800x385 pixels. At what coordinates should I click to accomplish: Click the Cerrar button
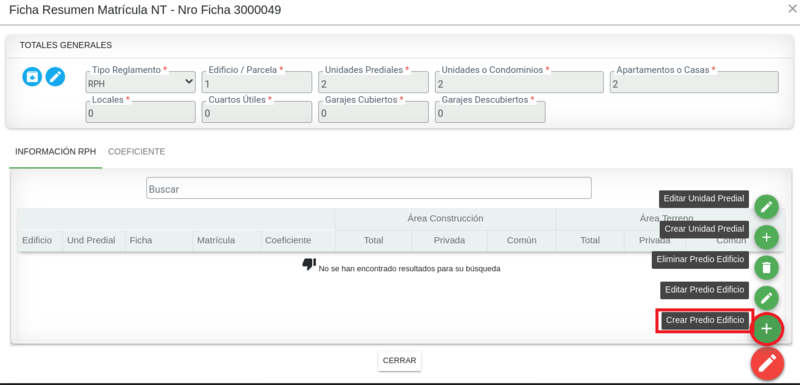[x=399, y=361]
